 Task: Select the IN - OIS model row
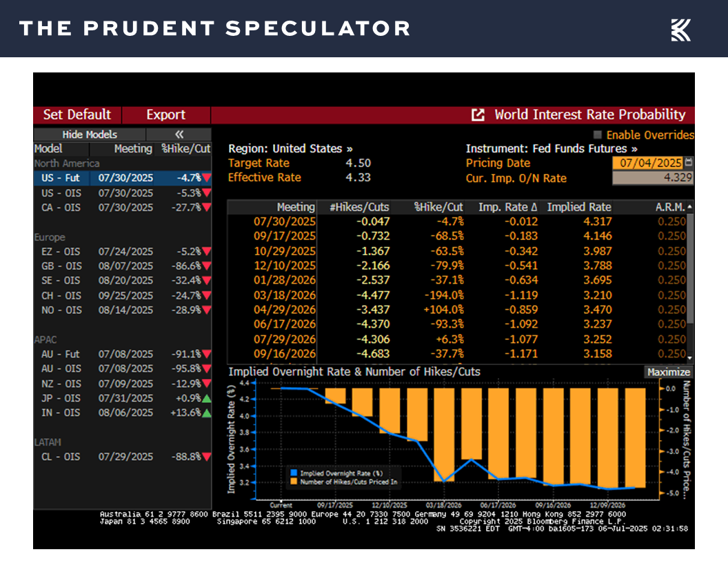click(x=123, y=413)
